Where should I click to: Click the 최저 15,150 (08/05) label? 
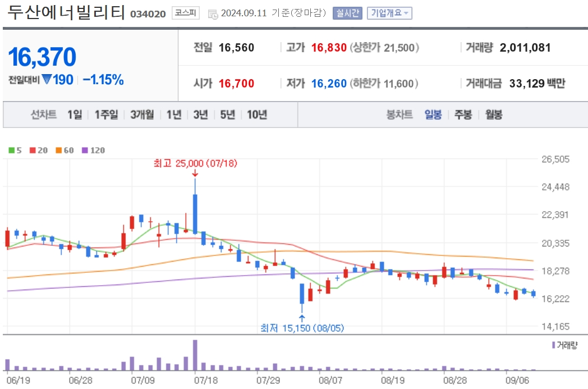point(302,328)
